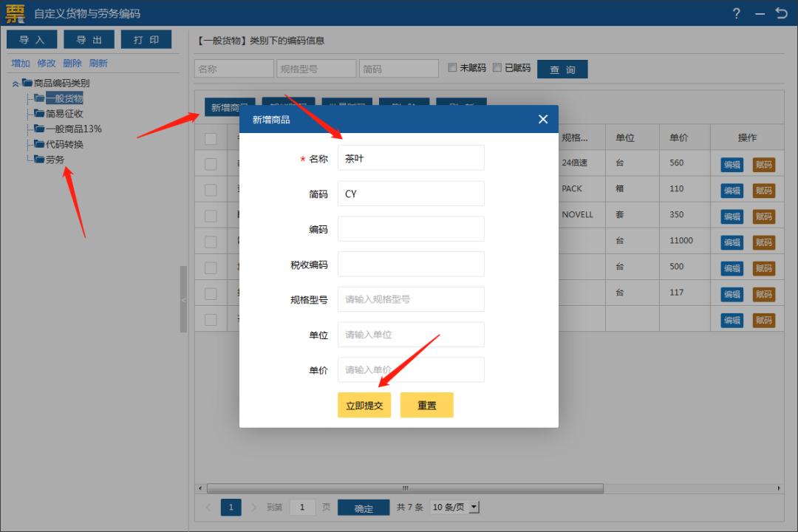Click the 简码 input containing CY
798x532 pixels.
411,193
